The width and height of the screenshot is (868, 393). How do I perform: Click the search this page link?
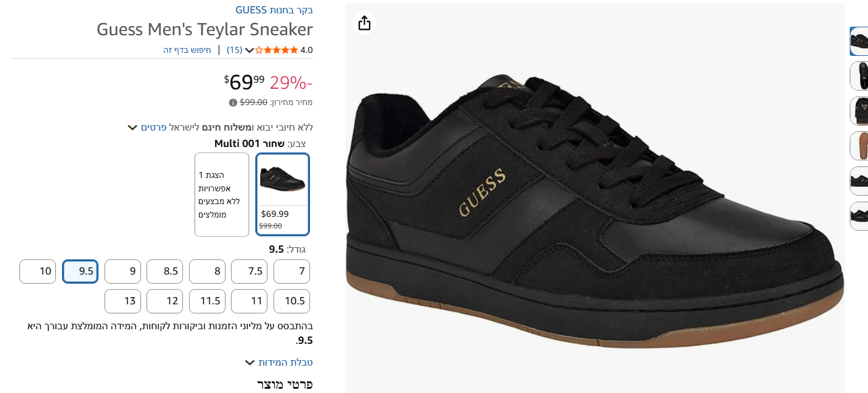coord(187,50)
